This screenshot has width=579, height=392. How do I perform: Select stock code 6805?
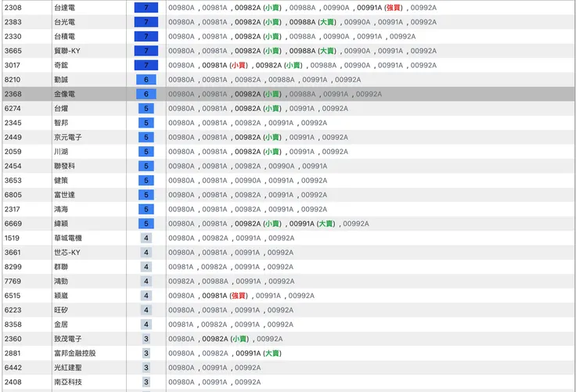coord(13,195)
